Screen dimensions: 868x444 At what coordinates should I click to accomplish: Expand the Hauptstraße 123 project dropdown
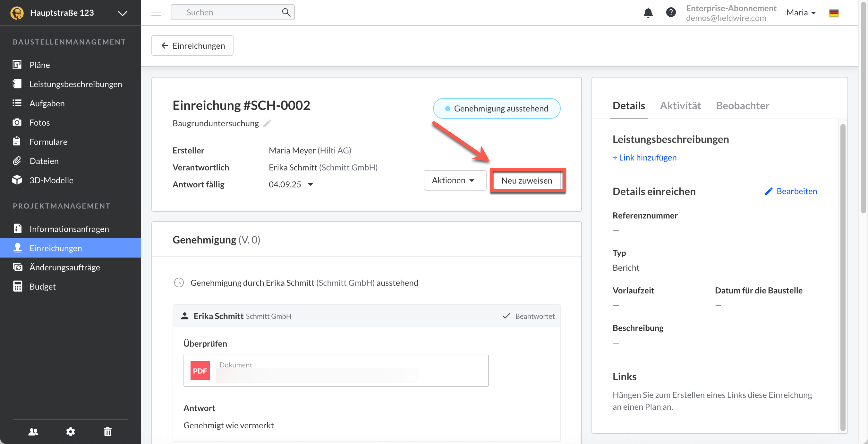click(x=122, y=13)
